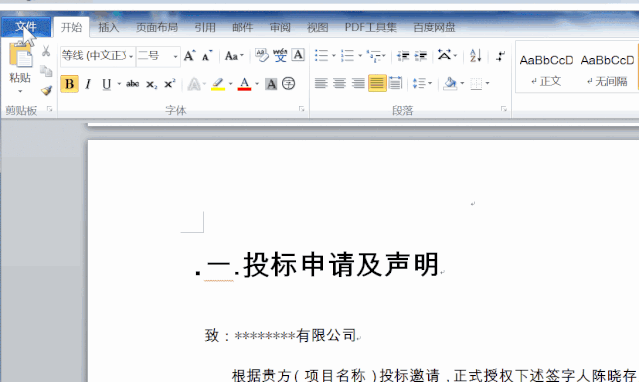
Task: Open underline style dropdown arrow
Action: click(x=119, y=84)
